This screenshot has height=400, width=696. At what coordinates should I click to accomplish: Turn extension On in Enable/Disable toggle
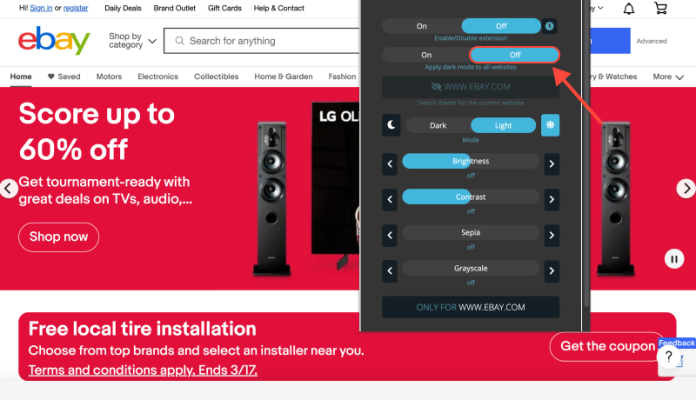[x=422, y=26]
